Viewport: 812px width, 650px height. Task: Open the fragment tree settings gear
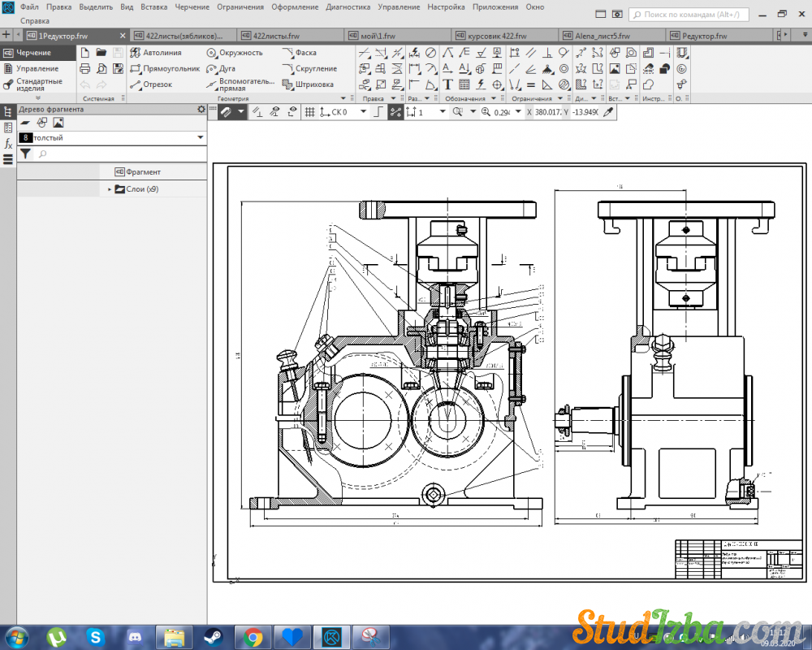click(x=201, y=109)
